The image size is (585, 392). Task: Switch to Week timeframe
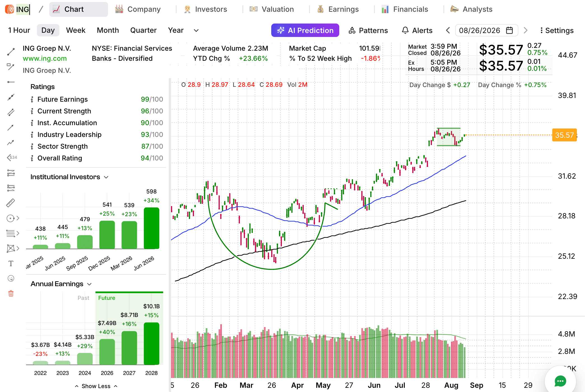pos(76,30)
